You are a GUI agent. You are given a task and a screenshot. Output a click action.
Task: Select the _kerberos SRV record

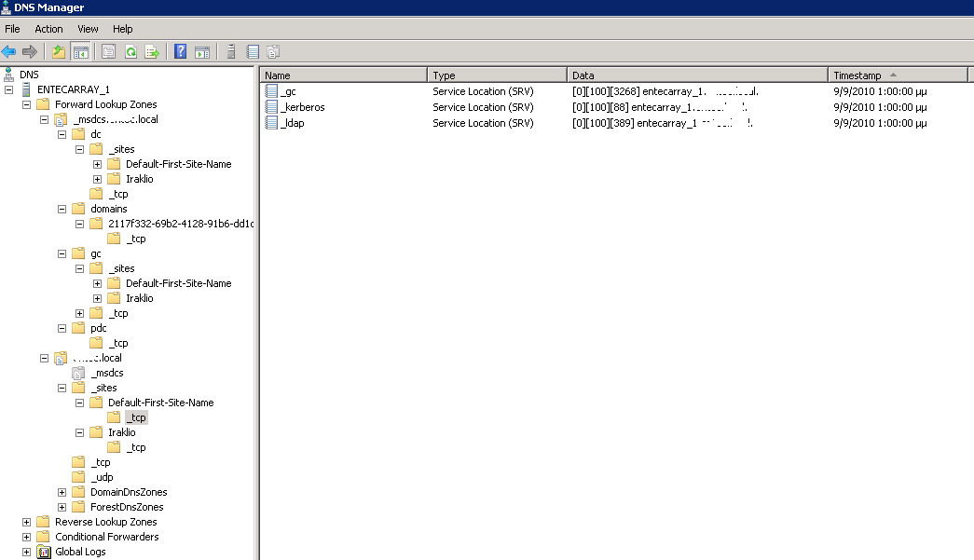[302, 107]
